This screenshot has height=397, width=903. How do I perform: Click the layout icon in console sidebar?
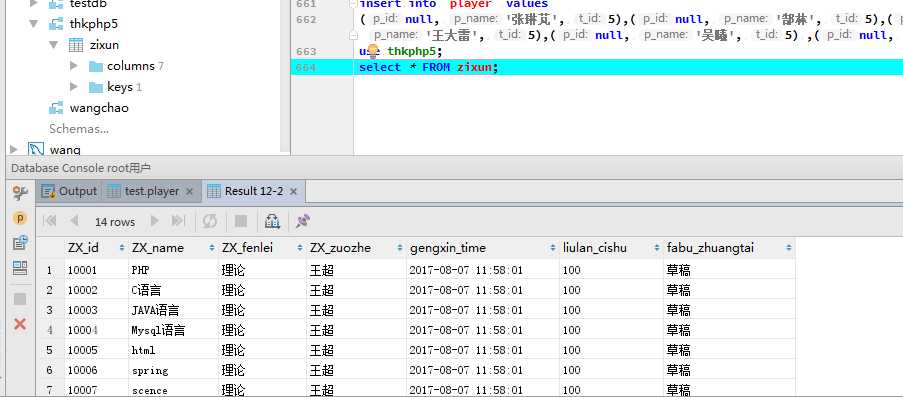(x=20, y=267)
